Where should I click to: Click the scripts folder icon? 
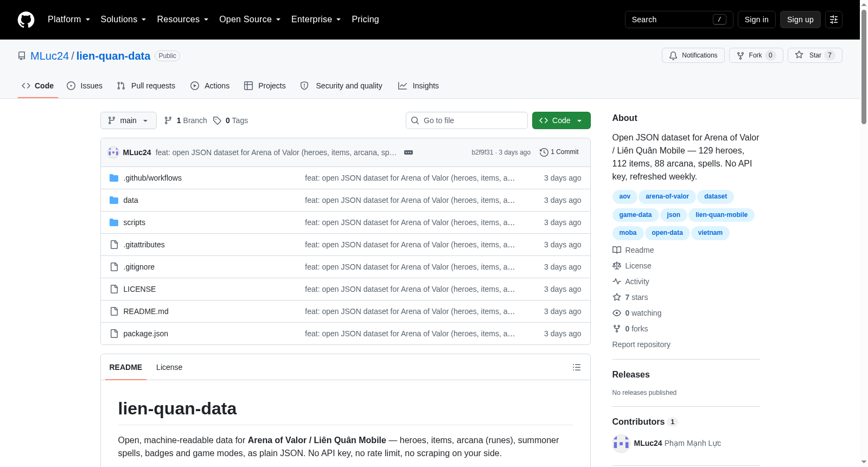tap(114, 222)
